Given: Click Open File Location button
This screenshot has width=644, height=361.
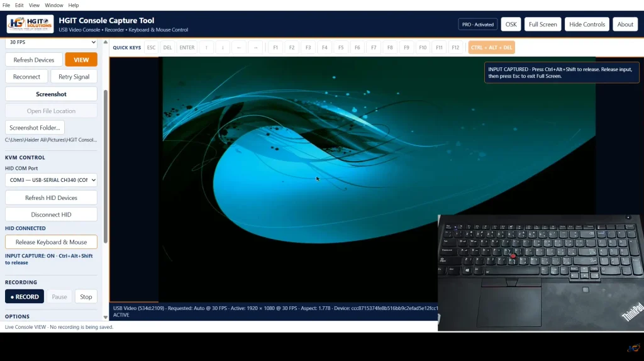Looking at the screenshot, I should coord(52,111).
